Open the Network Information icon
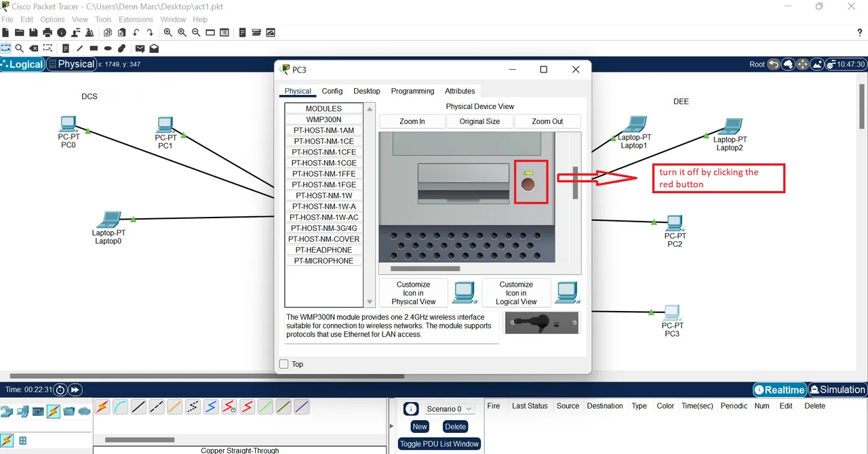The width and height of the screenshot is (868, 454). [x=62, y=33]
